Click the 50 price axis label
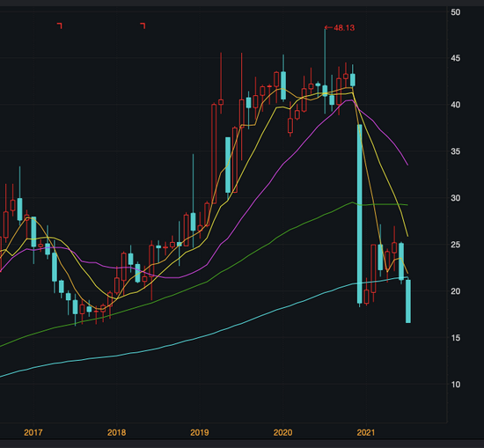The image size is (484, 448). [x=456, y=12]
